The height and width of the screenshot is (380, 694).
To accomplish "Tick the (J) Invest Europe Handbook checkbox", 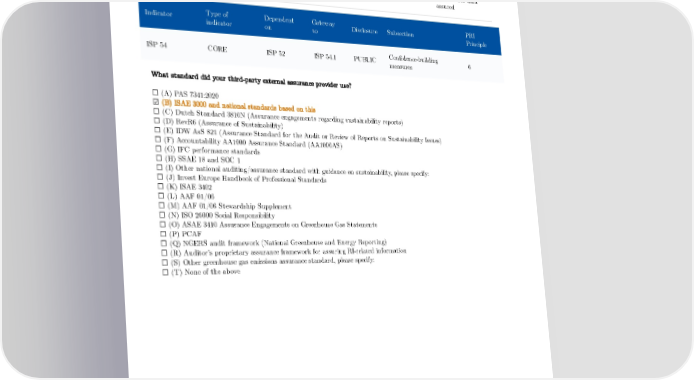I will 160,177.
